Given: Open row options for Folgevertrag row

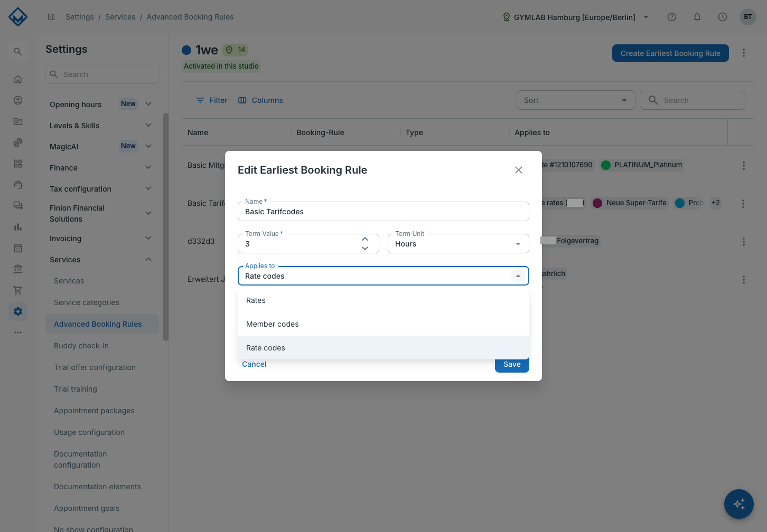Looking at the screenshot, I should 744,241.
